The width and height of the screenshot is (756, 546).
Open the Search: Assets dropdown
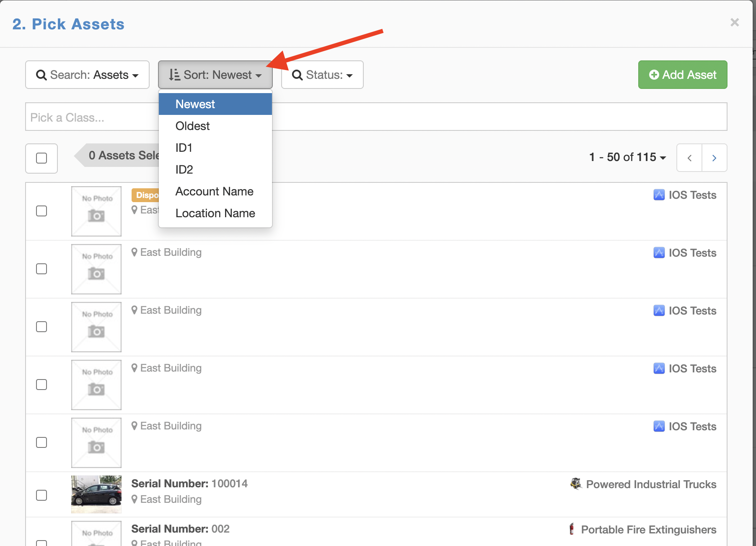coord(87,75)
